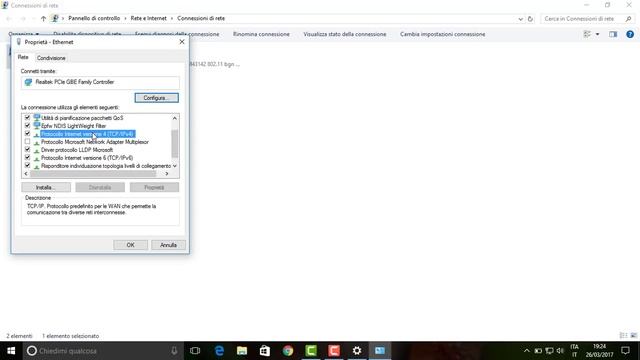Open Explorer help icon
The width and height of the screenshot is (640, 360).
click(630, 34)
